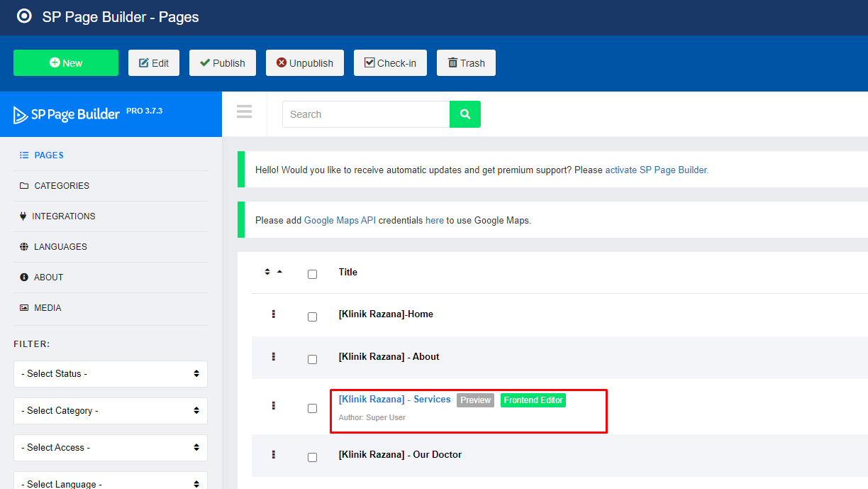Click the 'FILTER:' heading text
868x489 pixels.
pyautogui.click(x=32, y=344)
